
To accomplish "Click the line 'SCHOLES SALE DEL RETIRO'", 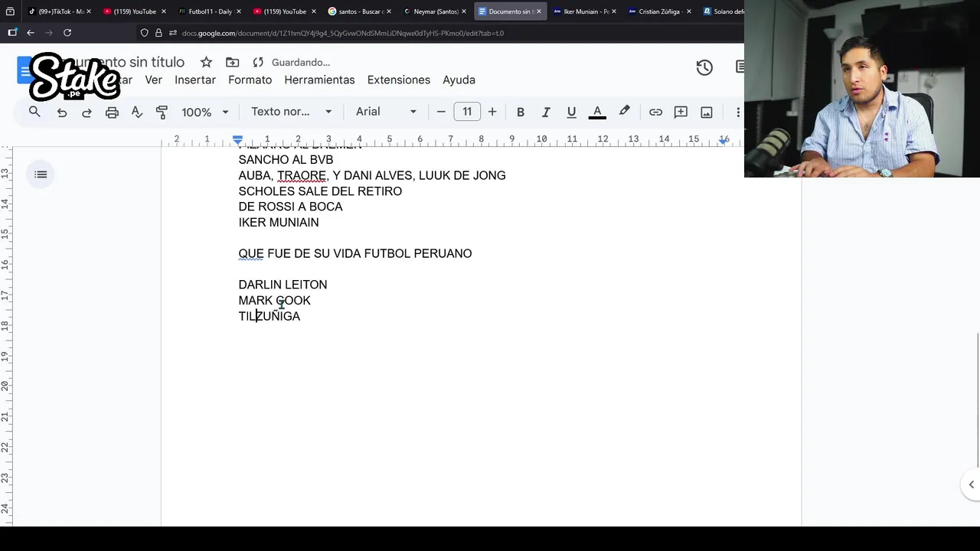I will (x=320, y=191).
